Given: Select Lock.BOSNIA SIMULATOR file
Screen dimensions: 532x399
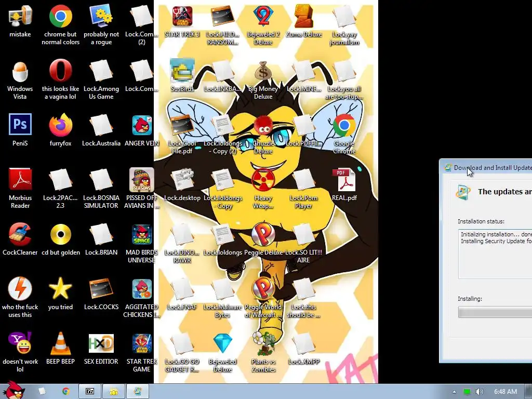Looking at the screenshot, I should (101, 180).
